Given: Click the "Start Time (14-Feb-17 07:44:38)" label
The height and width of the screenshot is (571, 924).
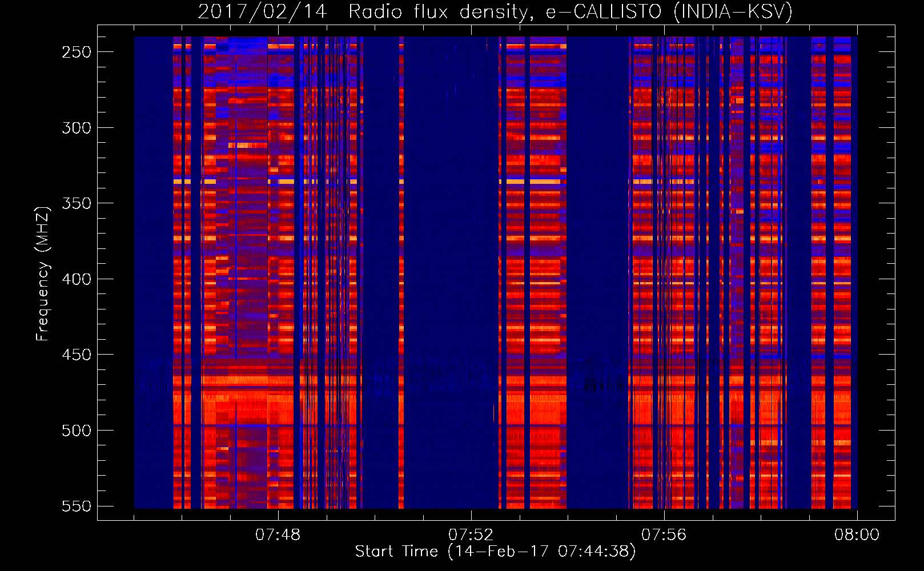Looking at the screenshot, I should click(x=495, y=552).
